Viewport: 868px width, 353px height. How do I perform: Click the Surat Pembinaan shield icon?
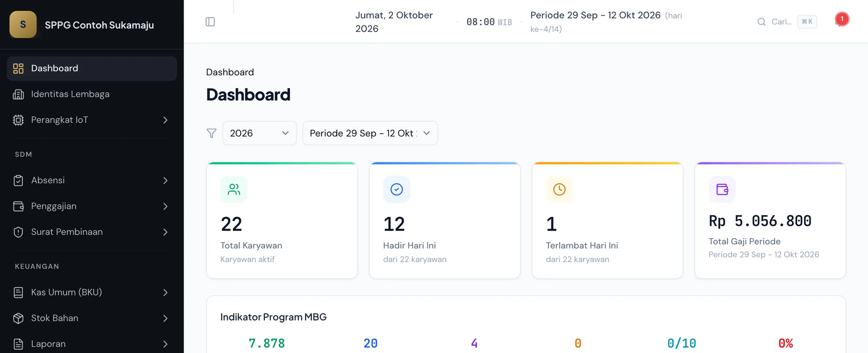pyautogui.click(x=18, y=232)
